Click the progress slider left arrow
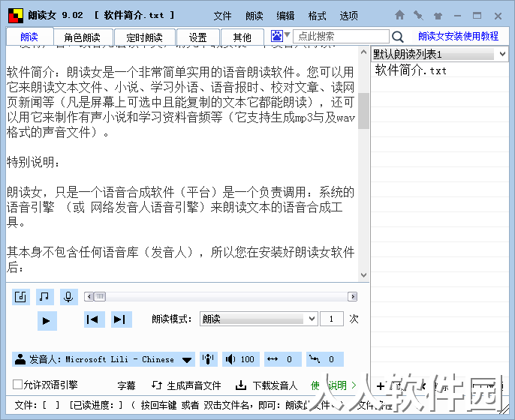The width and height of the screenshot is (515, 420). [x=89, y=297]
